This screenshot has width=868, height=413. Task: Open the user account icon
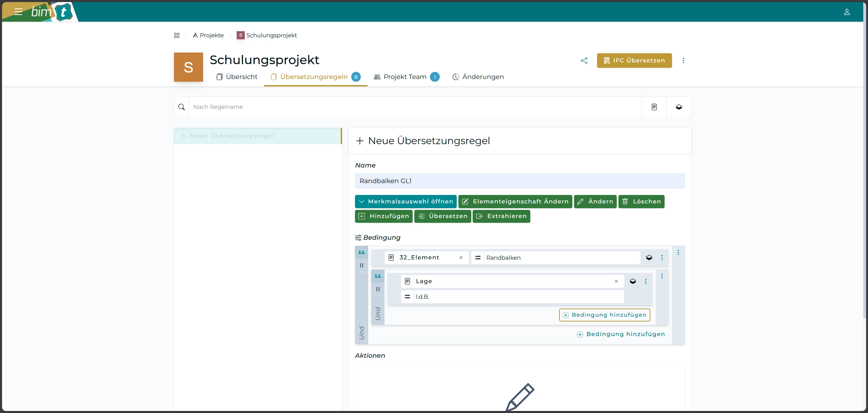pos(847,12)
